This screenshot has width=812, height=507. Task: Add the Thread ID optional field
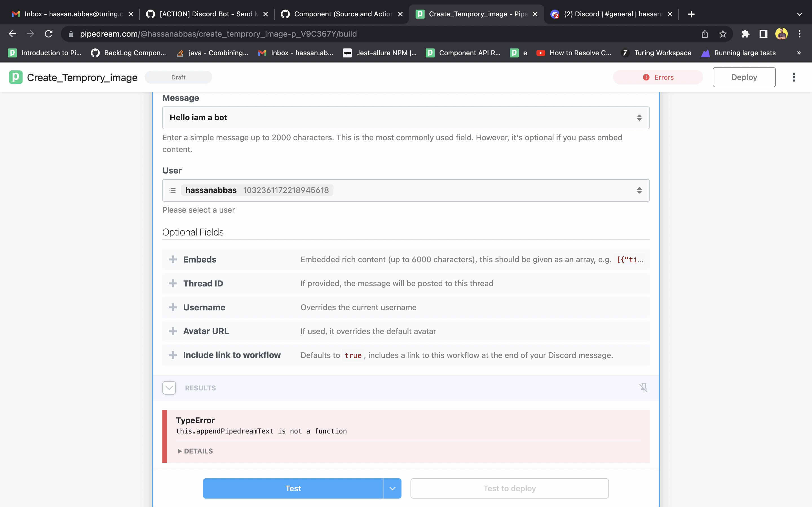(173, 283)
